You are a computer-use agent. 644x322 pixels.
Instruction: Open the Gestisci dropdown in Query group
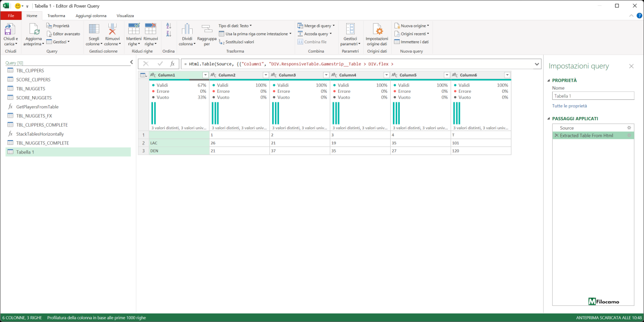(x=58, y=41)
